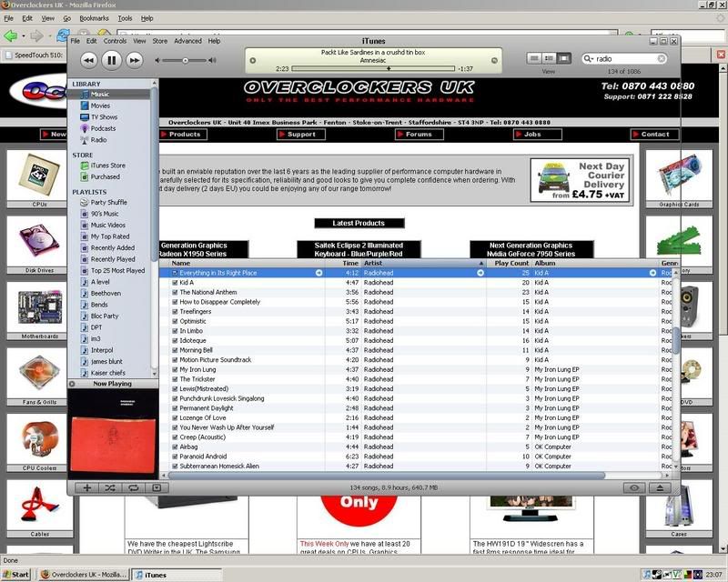Uncheck The National Anthem checkbox
This screenshot has height=582, width=728.
coord(175,293)
